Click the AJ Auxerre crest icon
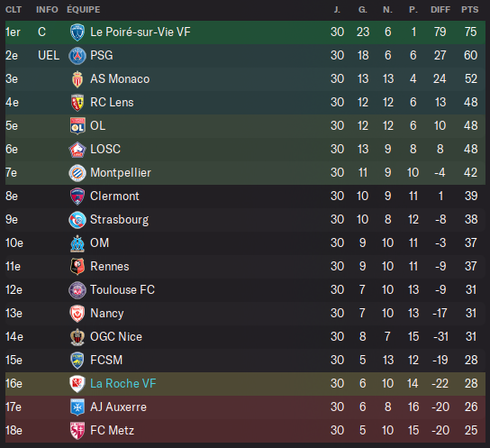Image resolution: width=490 pixels, height=448 pixels. pos(77,407)
